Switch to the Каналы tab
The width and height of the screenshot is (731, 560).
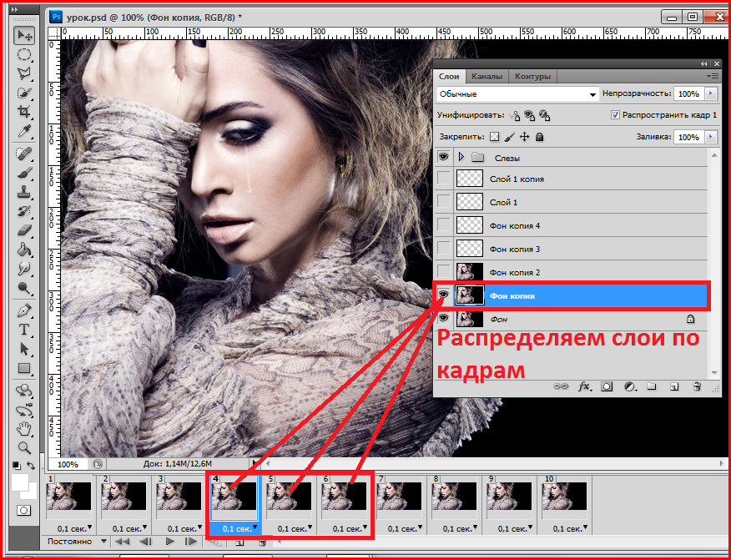[x=486, y=76]
